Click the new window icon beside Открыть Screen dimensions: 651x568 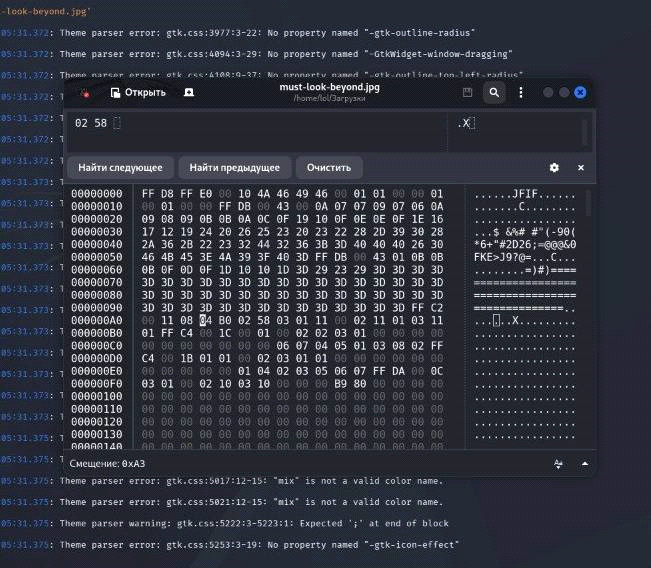click(189, 92)
